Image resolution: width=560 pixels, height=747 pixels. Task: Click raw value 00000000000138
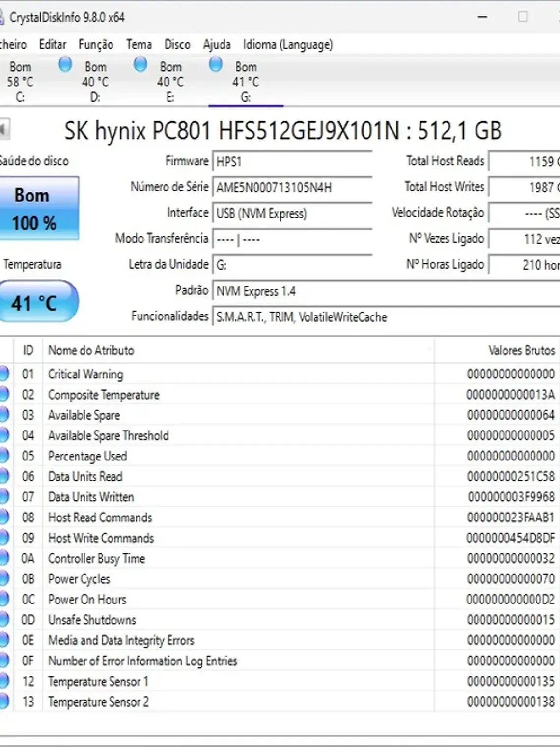pos(511,701)
